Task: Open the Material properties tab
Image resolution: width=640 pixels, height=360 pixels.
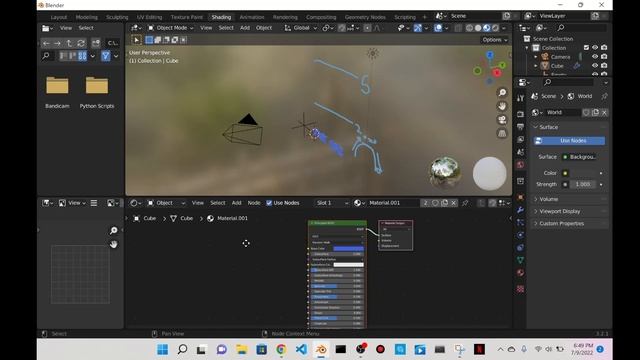Action: tap(520, 273)
